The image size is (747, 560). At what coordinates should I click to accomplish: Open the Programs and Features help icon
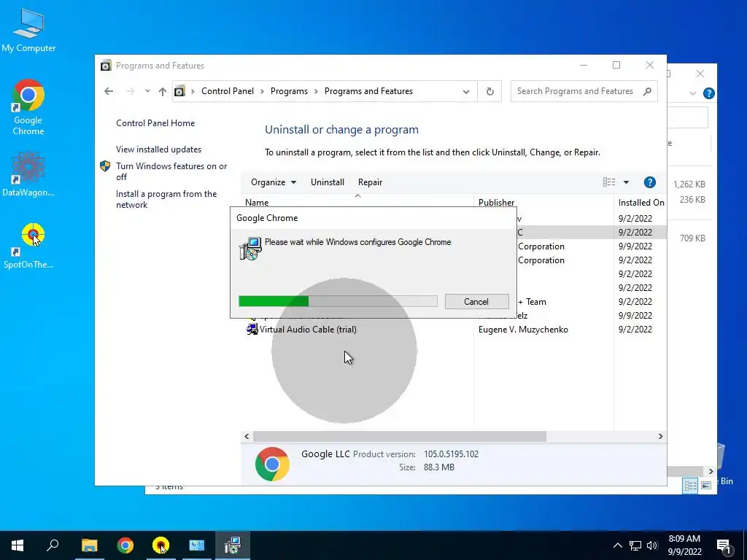(x=649, y=182)
